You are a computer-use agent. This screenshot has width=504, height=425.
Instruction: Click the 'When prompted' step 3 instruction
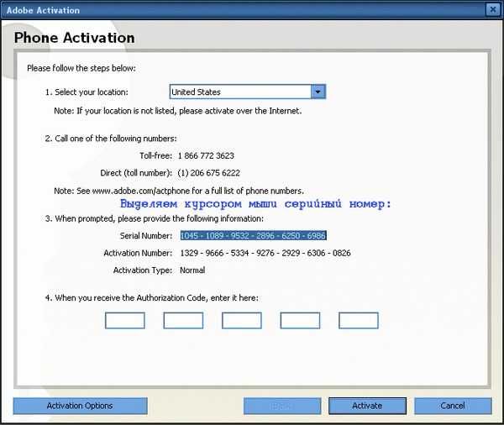point(155,218)
